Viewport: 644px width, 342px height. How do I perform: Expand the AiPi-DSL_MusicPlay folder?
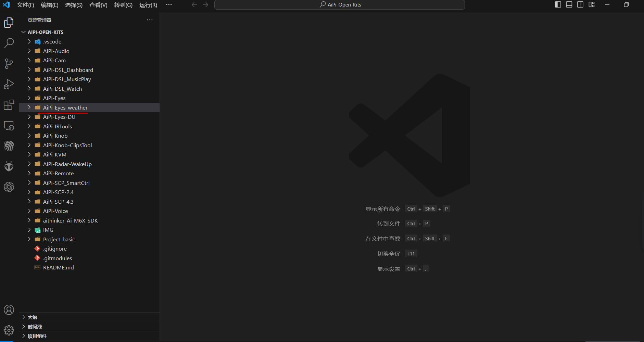[x=89, y=79]
